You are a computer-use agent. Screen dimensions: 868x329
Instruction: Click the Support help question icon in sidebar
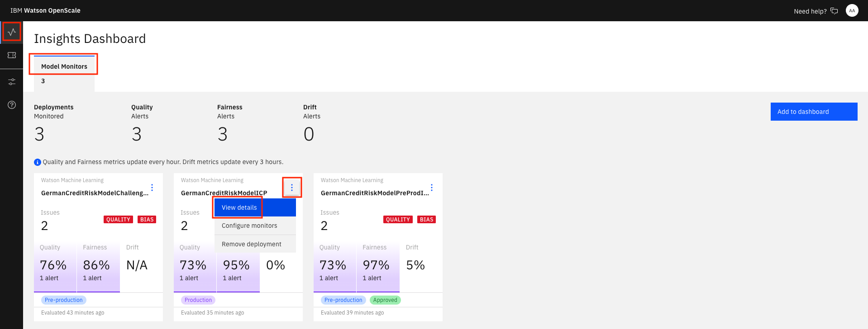12,105
